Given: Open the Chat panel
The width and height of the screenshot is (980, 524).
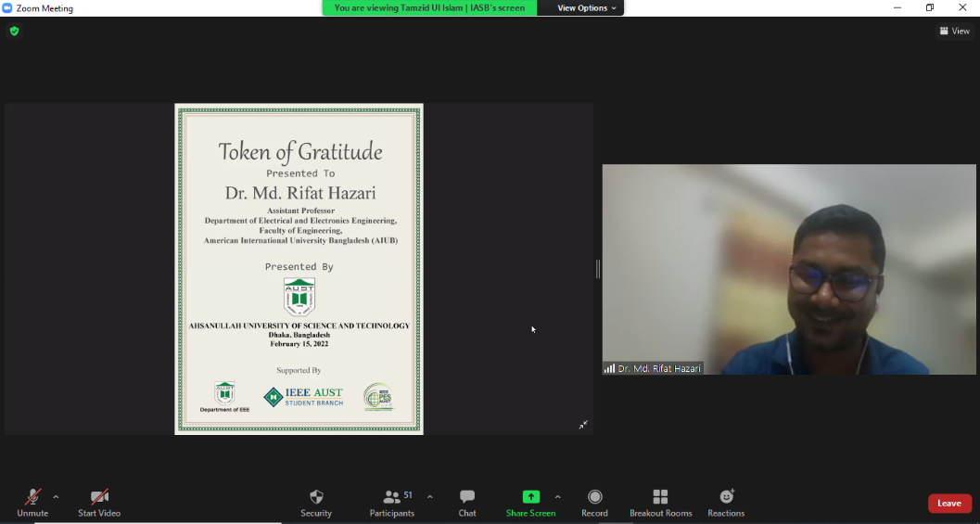Looking at the screenshot, I should [467, 503].
